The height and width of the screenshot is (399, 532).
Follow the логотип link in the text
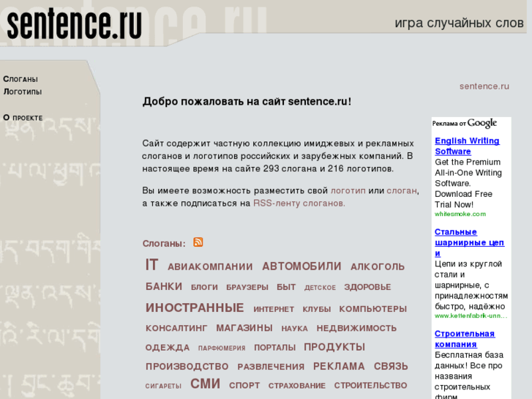click(348, 190)
